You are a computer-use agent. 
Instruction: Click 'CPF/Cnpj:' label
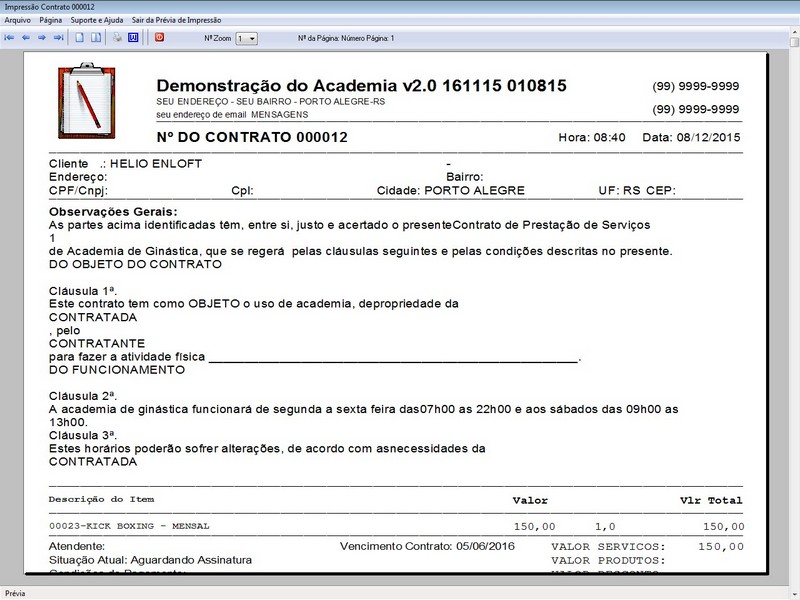78,191
